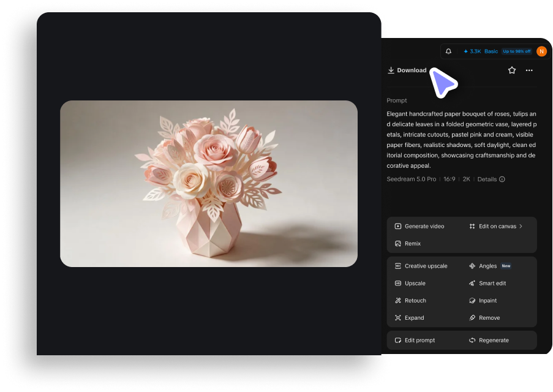
Task: Open the paper bouquet image preview
Action: click(209, 184)
